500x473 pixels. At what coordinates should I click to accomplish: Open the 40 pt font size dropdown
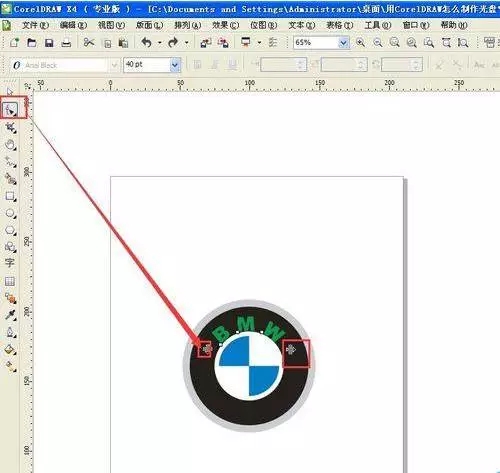coord(175,65)
